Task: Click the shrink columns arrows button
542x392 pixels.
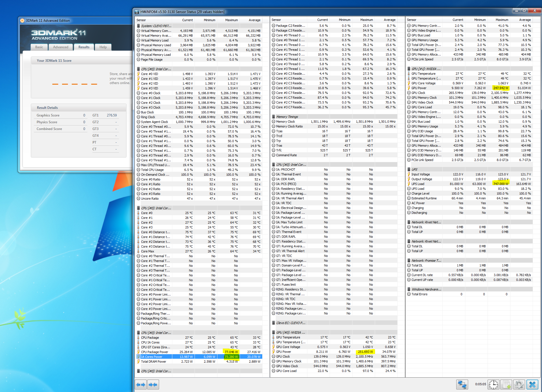Action: 153,385
